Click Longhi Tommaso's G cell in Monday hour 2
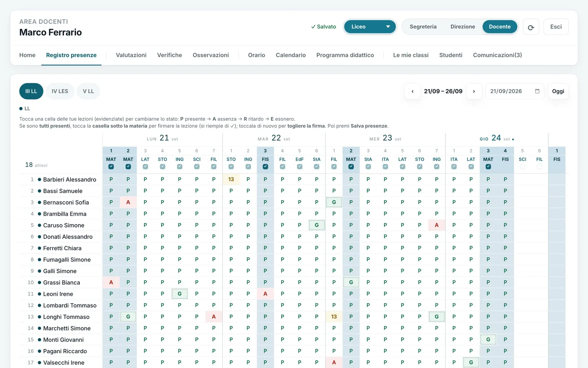This screenshot has height=368, width=588. point(128,316)
